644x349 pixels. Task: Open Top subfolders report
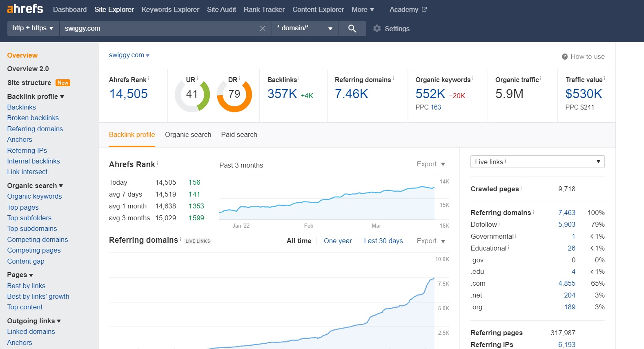click(x=29, y=218)
